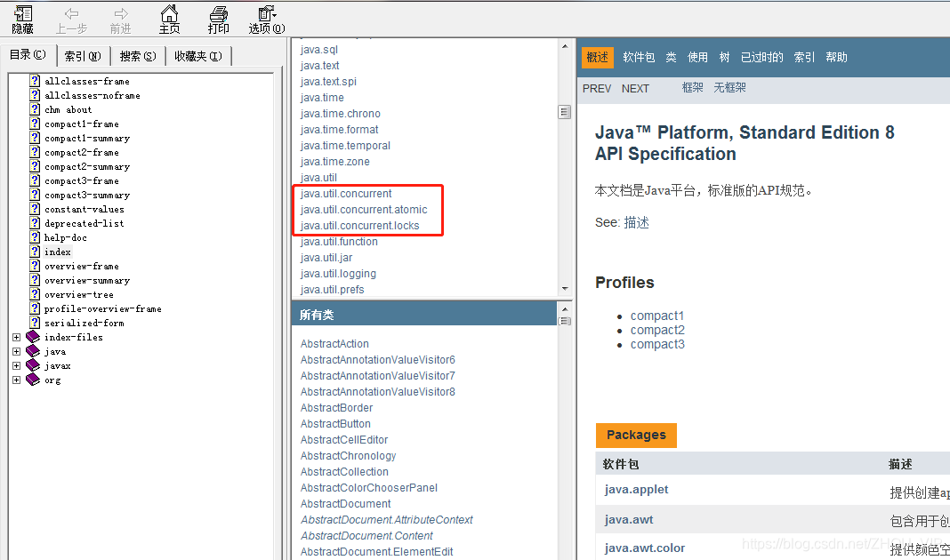Open the java.sql package link
The width and height of the screenshot is (950, 560).
318,50
